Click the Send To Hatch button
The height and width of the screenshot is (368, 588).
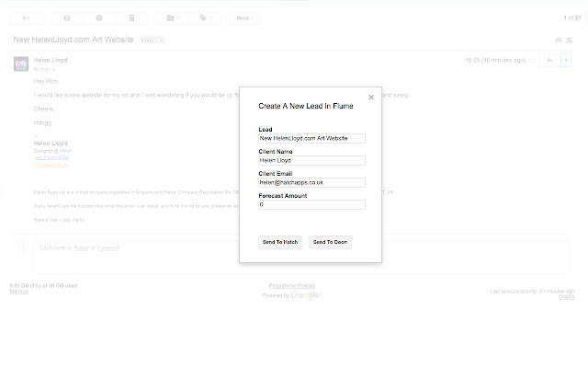click(280, 242)
